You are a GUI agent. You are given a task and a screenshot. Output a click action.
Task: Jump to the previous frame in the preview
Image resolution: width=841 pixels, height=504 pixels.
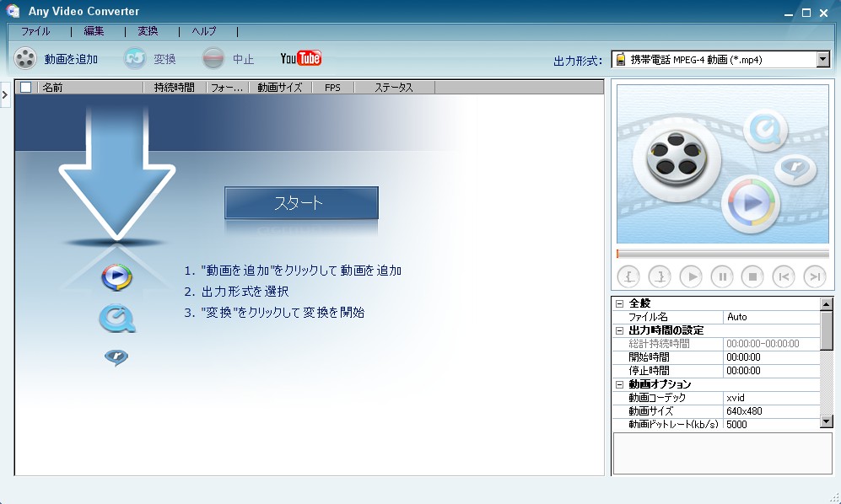pyautogui.click(x=784, y=276)
